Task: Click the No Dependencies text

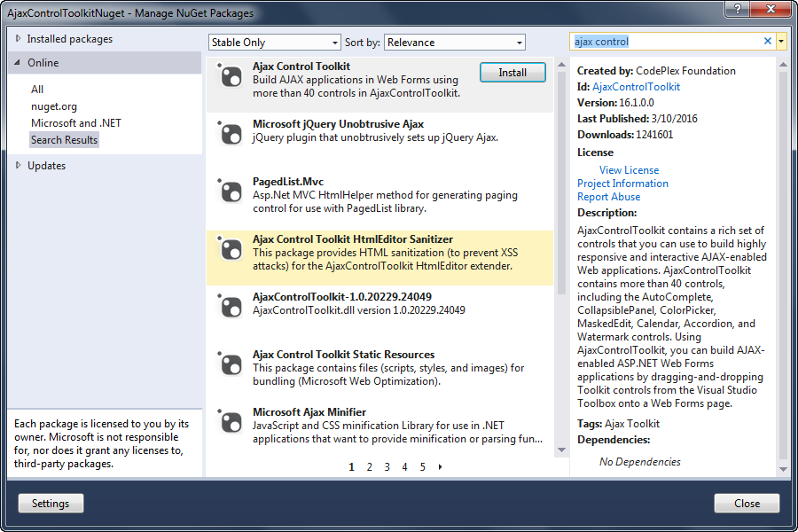Action: [x=639, y=462]
